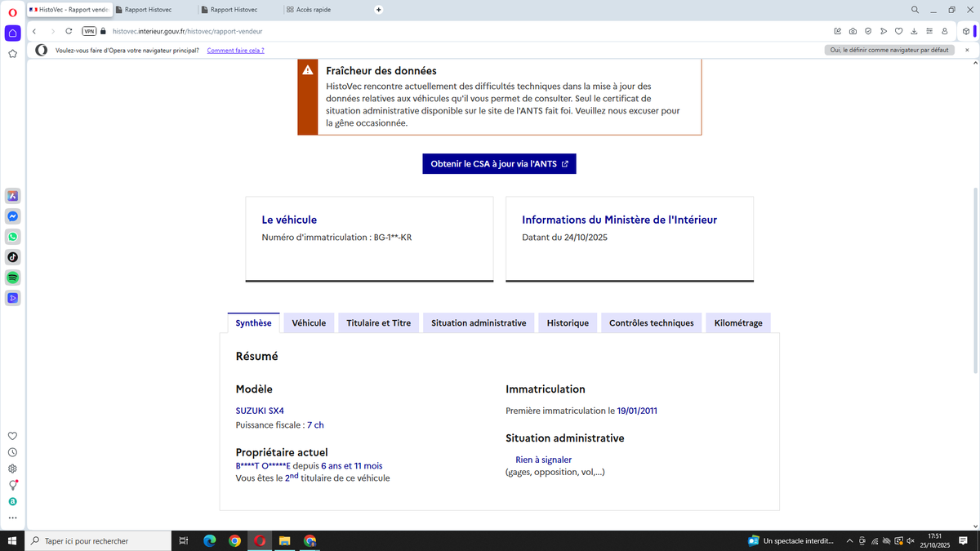Click 'Obtenir le CSA à jour via l'ANTS'

click(x=499, y=163)
